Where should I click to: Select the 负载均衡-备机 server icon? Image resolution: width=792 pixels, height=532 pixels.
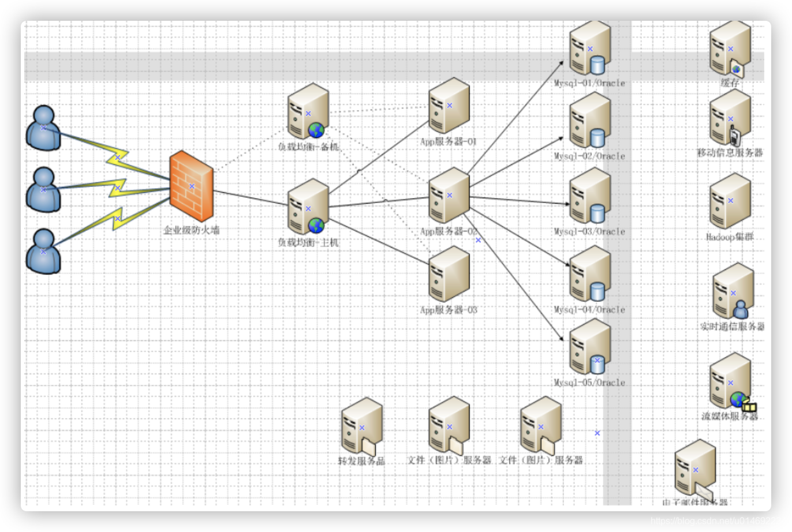[x=308, y=111]
